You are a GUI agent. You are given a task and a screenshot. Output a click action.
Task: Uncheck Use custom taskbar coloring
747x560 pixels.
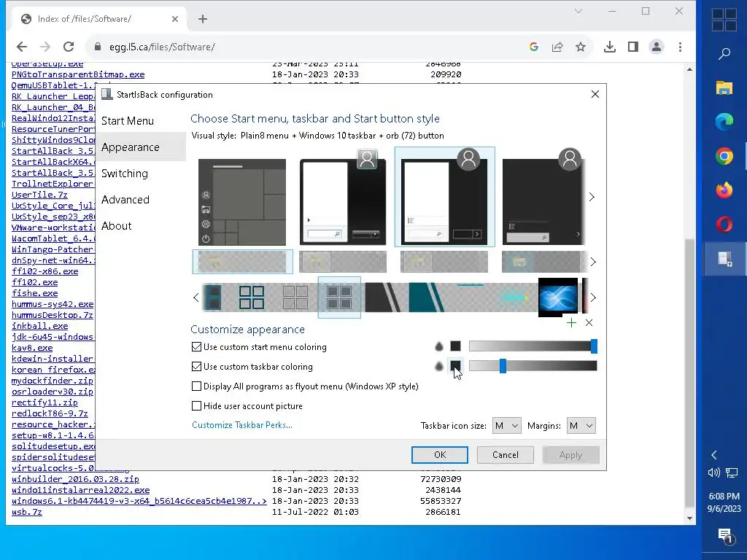(196, 367)
